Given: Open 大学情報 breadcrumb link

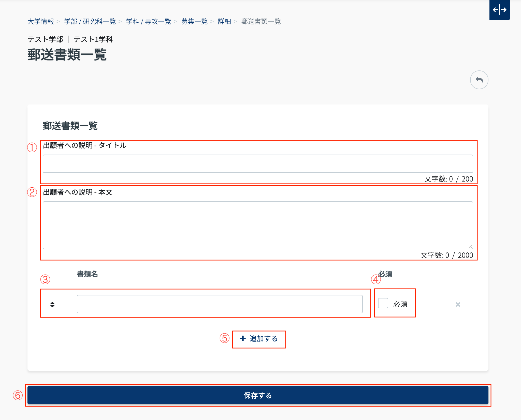Looking at the screenshot, I should point(41,22).
